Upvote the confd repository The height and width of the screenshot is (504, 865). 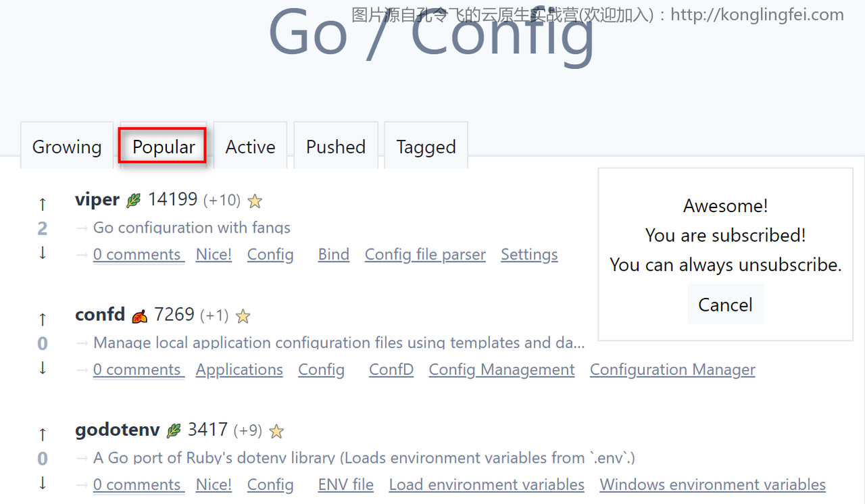43,318
